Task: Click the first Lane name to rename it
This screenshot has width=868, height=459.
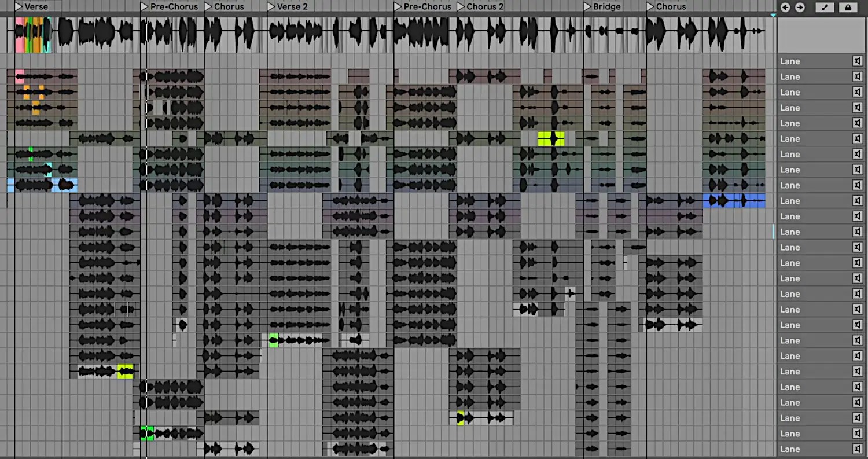Action: (x=790, y=61)
